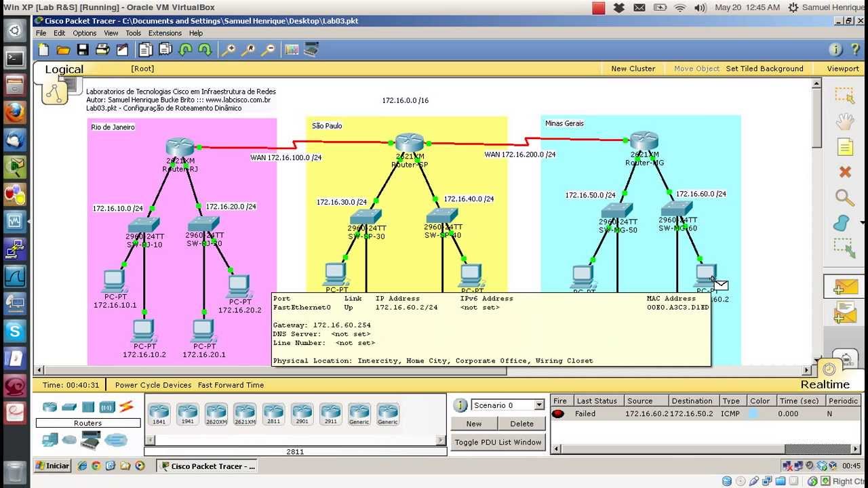Create a new Packet Tracer file
Screen dimensions: 868x488
pyautogui.click(x=44, y=49)
